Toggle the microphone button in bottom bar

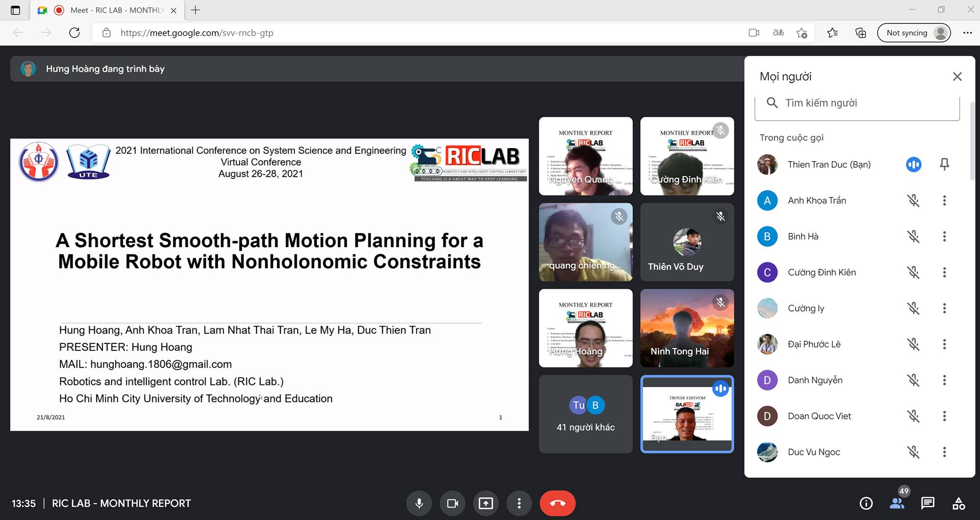pyautogui.click(x=419, y=503)
